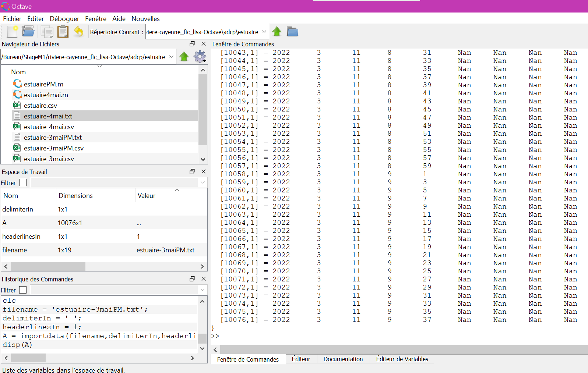Image resolution: width=588 pixels, height=373 pixels.
Task: Click the Open File folder icon
Action: click(x=28, y=32)
